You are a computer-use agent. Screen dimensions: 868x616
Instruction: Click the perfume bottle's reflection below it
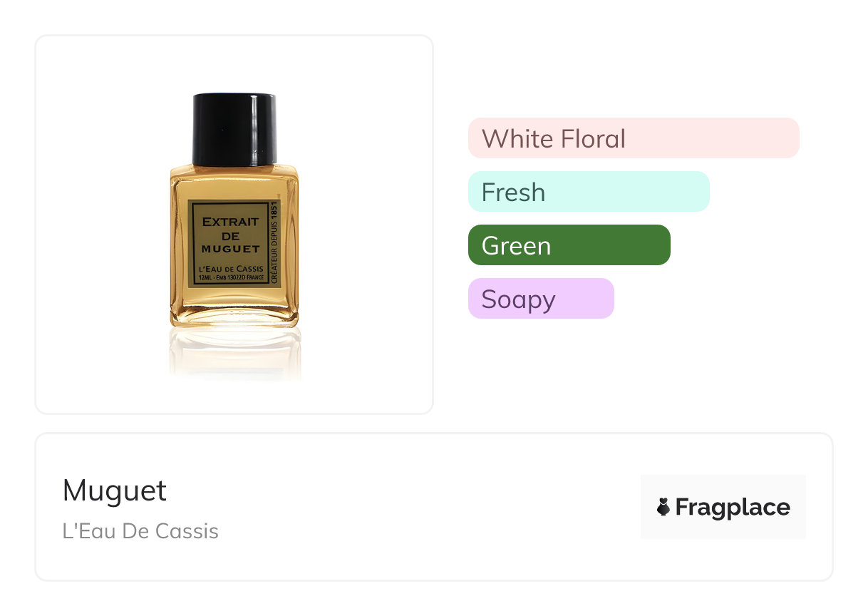[x=234, y=353]
